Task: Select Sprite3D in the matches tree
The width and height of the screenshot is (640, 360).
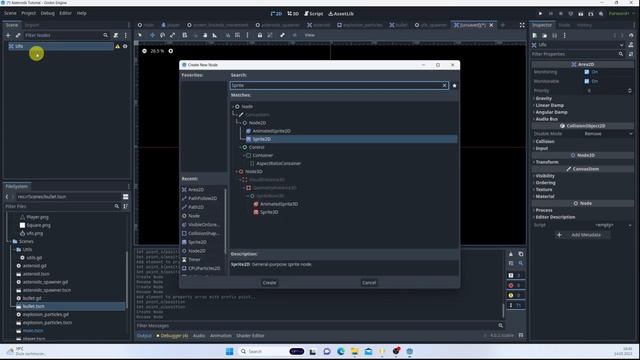Action: (269, 212)
